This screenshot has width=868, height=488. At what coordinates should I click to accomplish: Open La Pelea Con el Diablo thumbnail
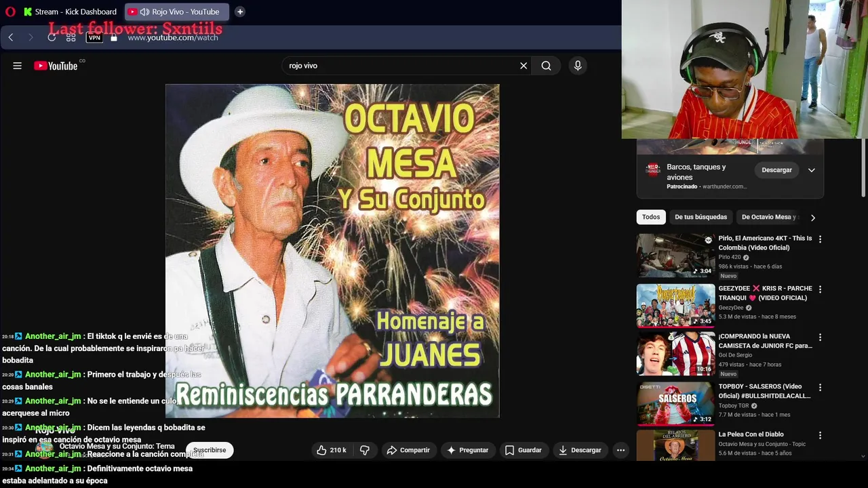675,446
